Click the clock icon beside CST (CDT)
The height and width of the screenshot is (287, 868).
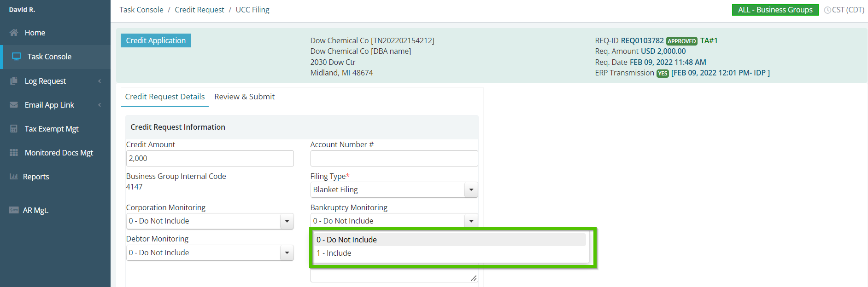pos(827,10)
